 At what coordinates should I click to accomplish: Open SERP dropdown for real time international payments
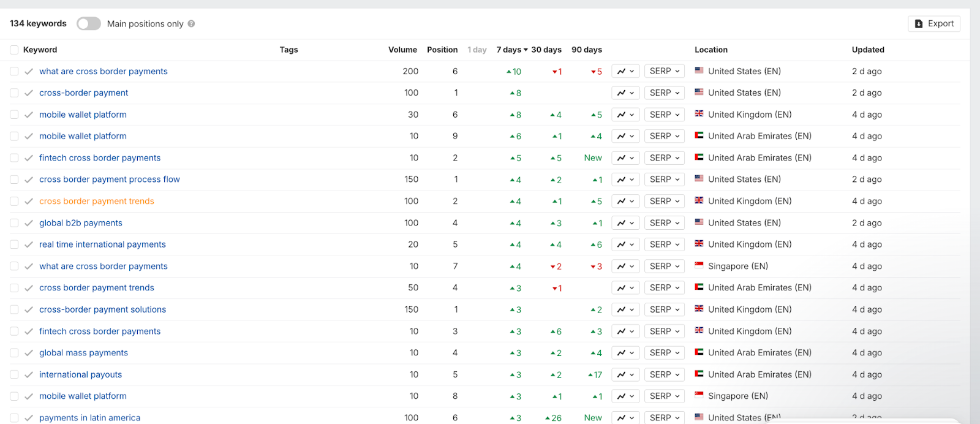pyautogui.click(x=665, y=244)
